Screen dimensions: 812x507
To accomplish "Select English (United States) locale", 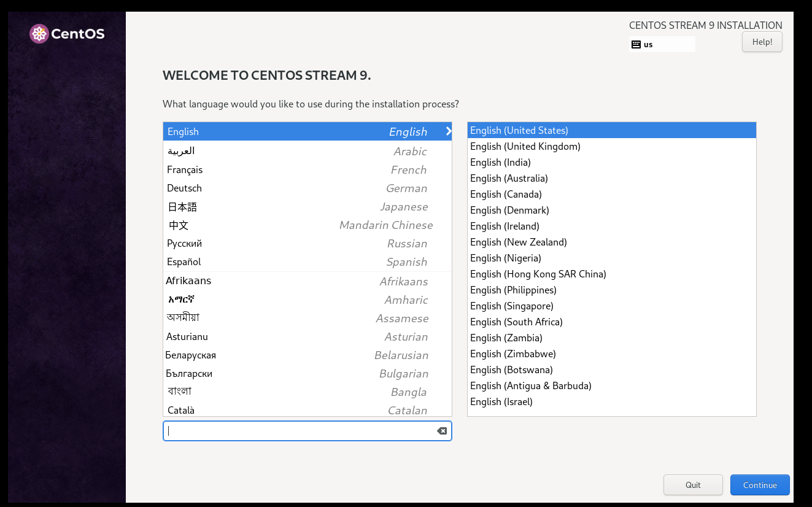I will tap(612, 130).
